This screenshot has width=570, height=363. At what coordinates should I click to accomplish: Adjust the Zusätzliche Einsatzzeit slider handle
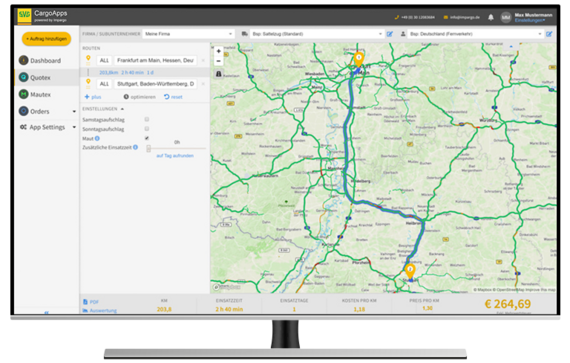pos(148,148)
